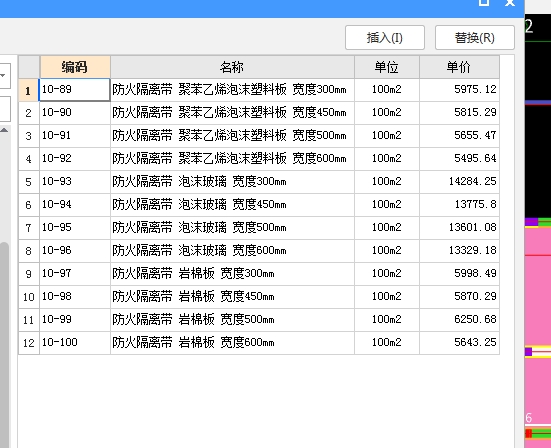Select 聚苯乙烯泡沫塑料板 宽度500mm name cell
Screen dimensions: 551x448
pyautogui.click(x=232, y=136)
